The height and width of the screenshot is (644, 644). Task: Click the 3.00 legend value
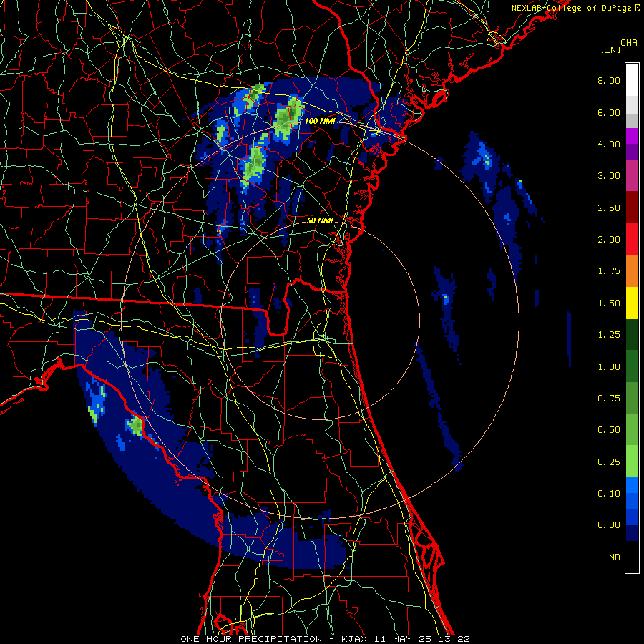(x=609, y=176)
